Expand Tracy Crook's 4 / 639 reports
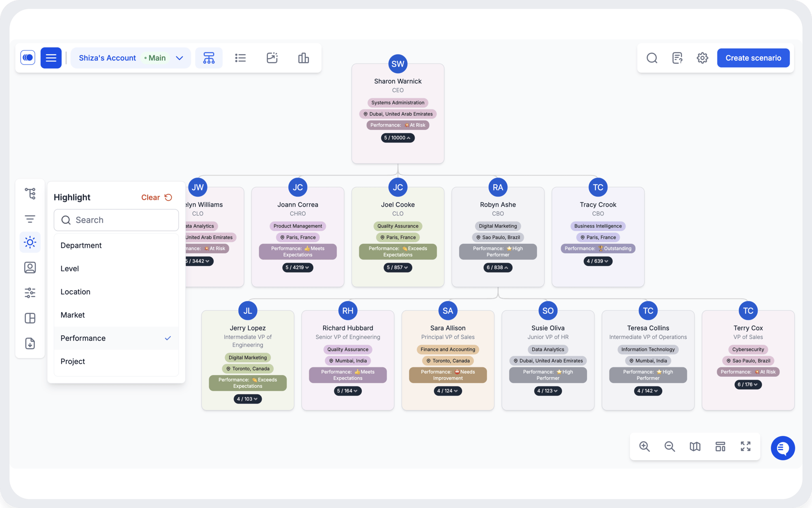The width and height of the screenshot is (812, 508). (598, 261)
